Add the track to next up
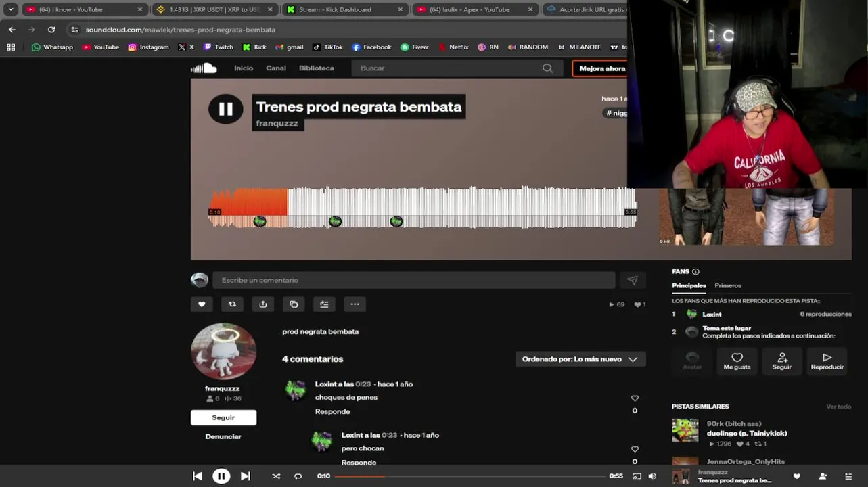This screenshot has width=868, height=487. (324, 304)
